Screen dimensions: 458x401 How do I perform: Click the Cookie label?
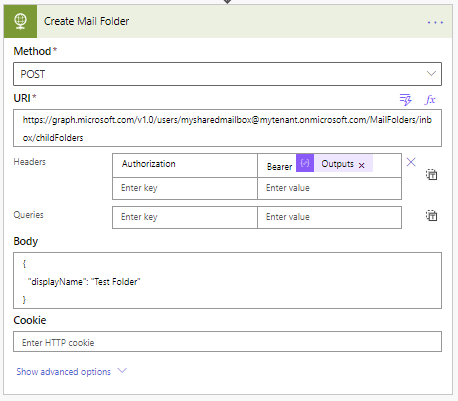[30, 320]
